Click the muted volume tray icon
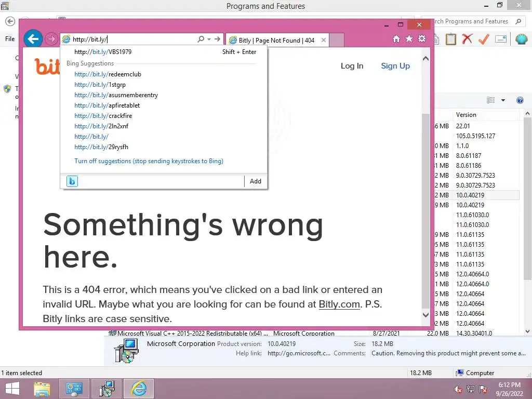The width and height of the screenshot is (532, 399). click(x=458, y=390)
